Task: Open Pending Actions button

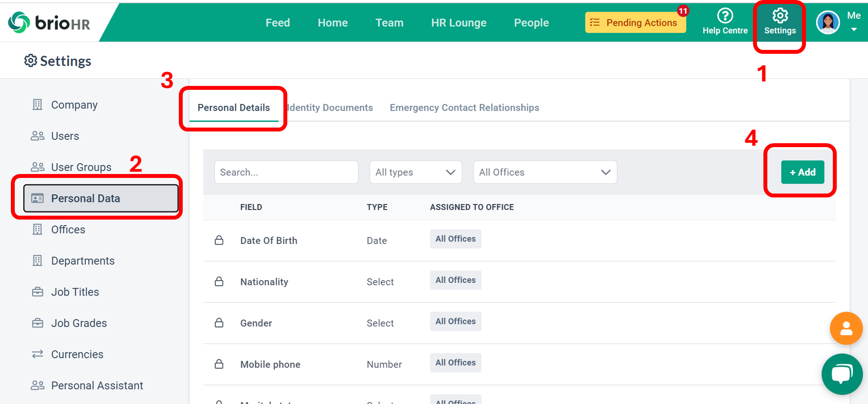Action: (635, 23)
